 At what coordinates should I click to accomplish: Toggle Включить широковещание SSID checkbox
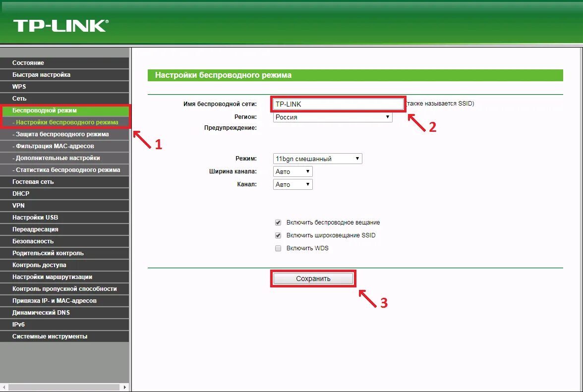click(x=278, y=235)
